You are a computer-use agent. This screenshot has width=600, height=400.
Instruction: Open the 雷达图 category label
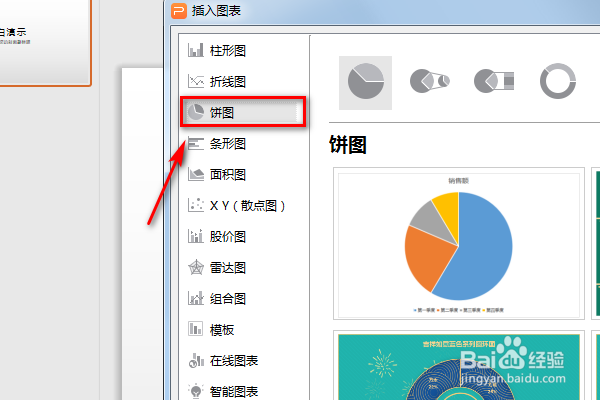coord(228,268)
